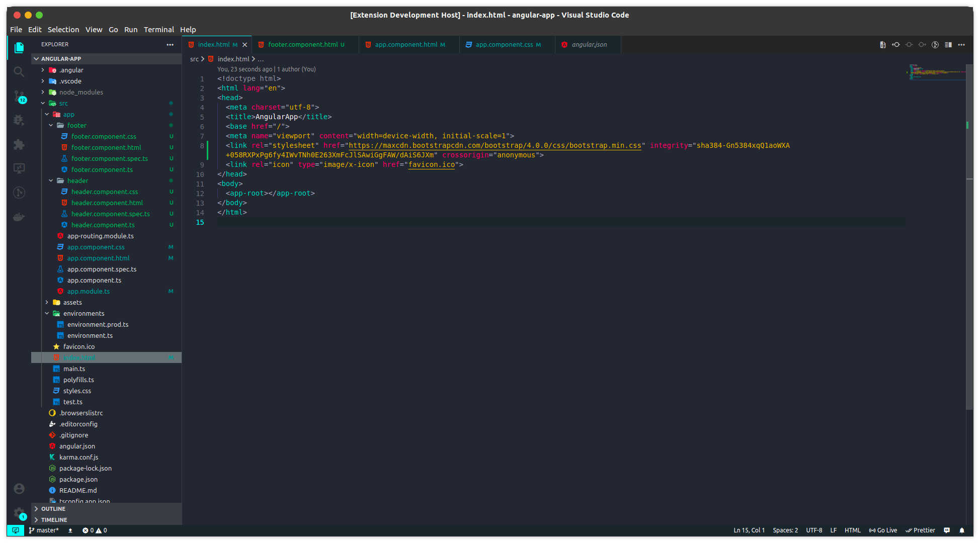Switch to footer.component.html tab

click(306, 45)
